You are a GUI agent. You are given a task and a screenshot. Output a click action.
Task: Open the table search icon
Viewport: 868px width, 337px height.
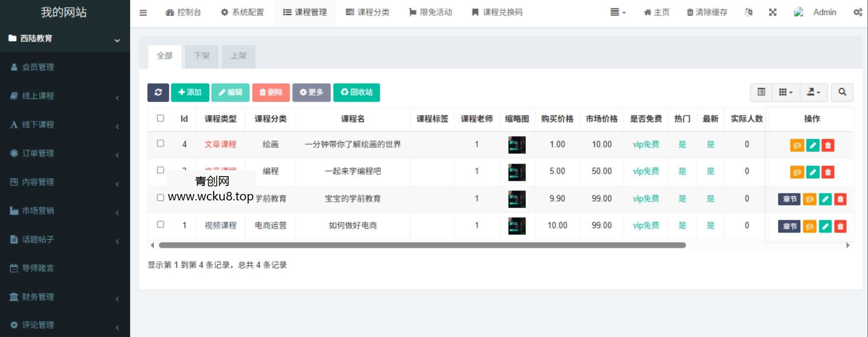tap(842, 92)
